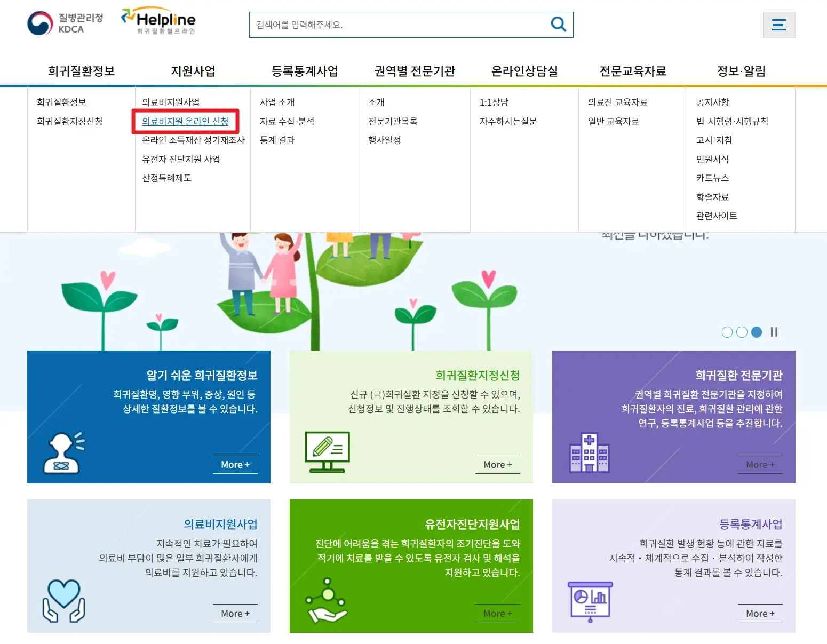Open the 온라인상담실 dropdown menu
The width and height of the screenshot is (827, 644).
(x=524, y=71)
